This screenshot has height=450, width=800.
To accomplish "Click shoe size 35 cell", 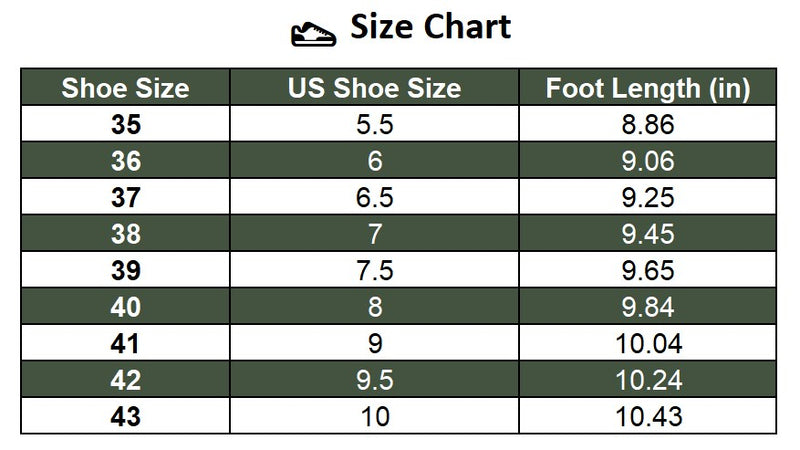I will click(125, 124).
